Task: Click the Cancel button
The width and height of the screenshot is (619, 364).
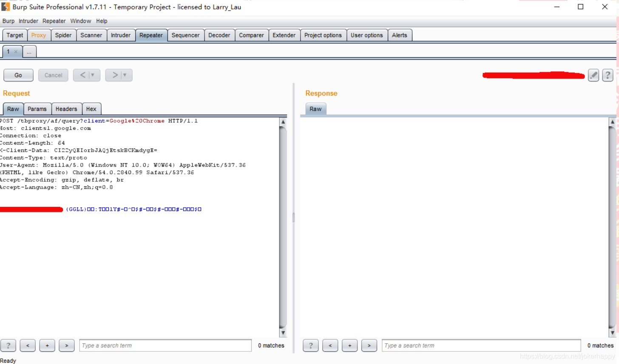Action: pyautogui.click(x=53, y=75)
